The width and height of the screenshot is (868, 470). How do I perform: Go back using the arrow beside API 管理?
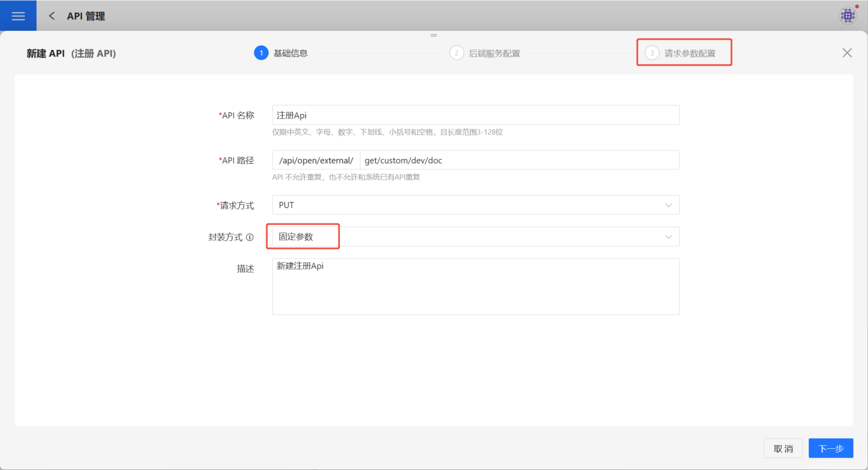pyautogui.click(x=52, y=16)
